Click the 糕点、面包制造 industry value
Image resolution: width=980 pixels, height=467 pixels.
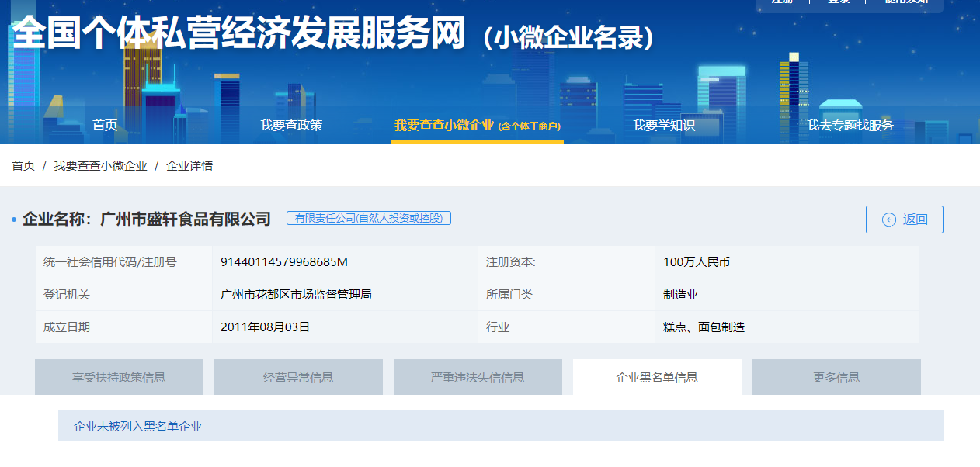point(704,327)
